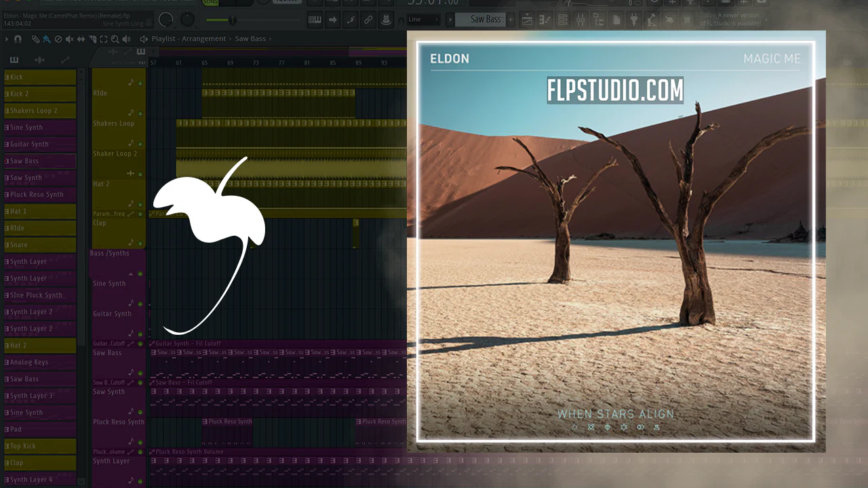
Task: Open the Line snap dropdown
Action: point(425,20)
